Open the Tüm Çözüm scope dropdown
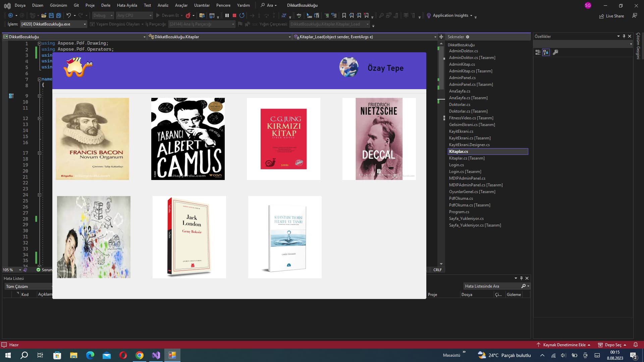644x362 pixels. pos(29,287)
